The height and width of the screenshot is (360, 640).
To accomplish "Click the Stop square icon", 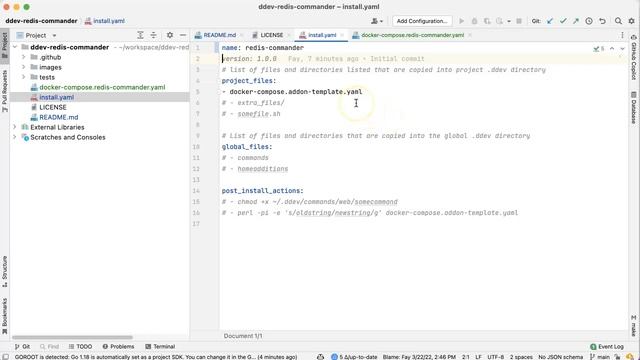I will pyautogui.click(x=519, y=21).
